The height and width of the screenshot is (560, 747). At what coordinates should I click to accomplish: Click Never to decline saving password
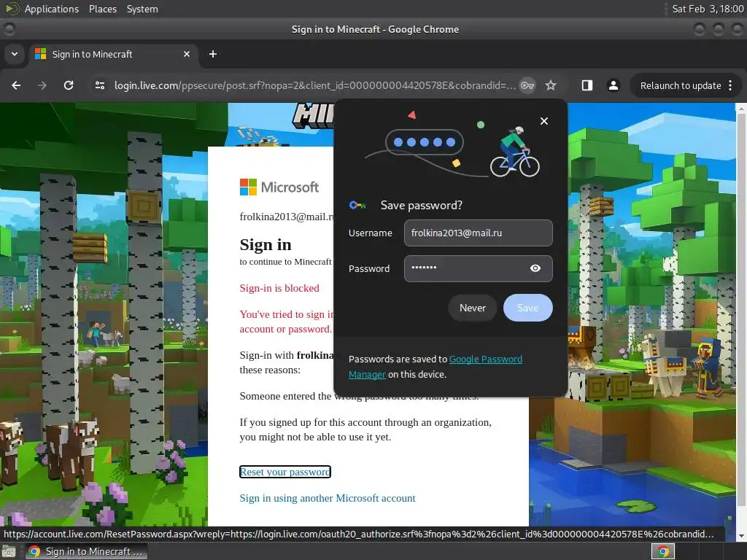coord(472,308)
